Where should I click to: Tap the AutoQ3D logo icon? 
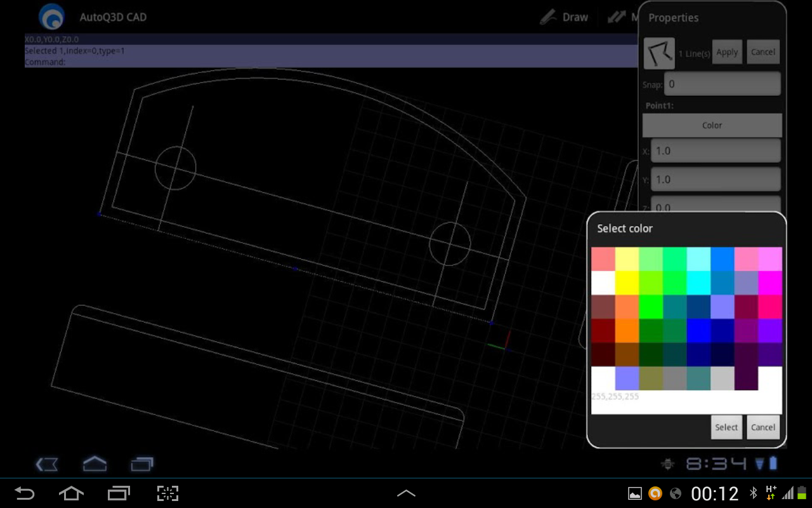51,17
